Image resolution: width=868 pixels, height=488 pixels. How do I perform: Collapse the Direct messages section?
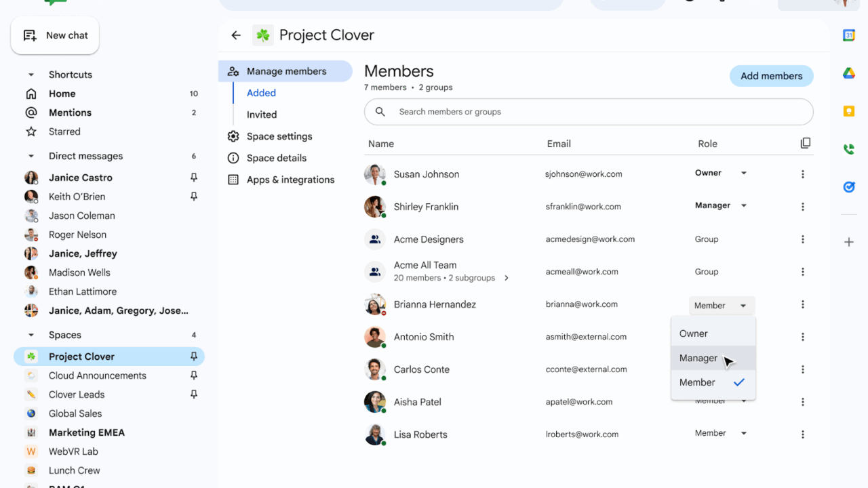(31, 156)
